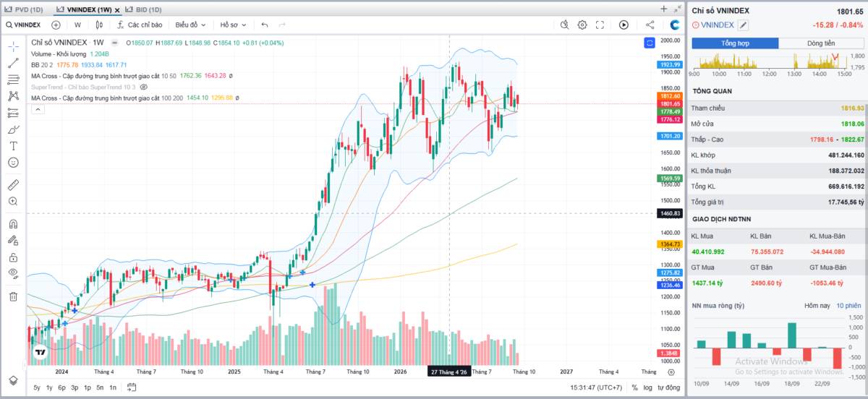Add symbol with the compare plus icon
The height and width of the screenshot is (399, 868).
(56, 25)
